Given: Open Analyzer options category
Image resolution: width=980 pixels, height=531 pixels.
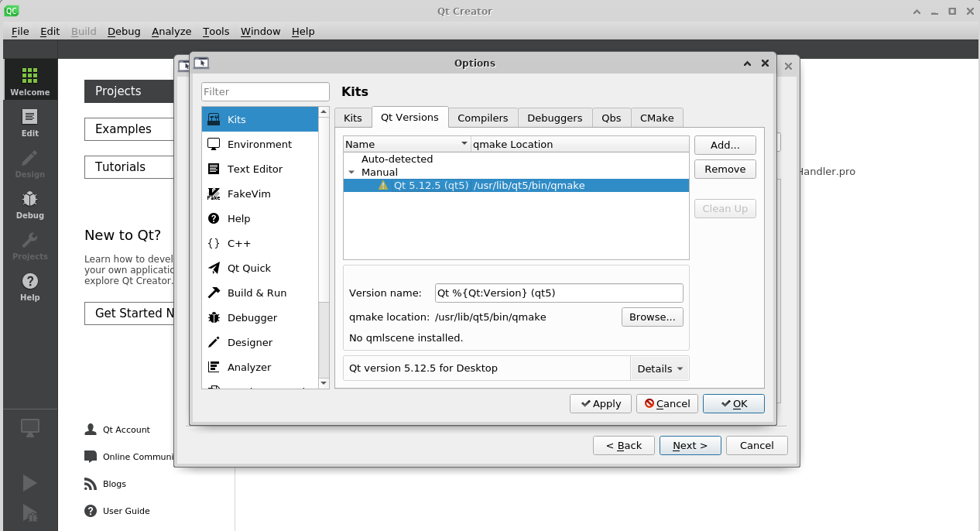Looking at the screenshot, I should tap(260, 367).
